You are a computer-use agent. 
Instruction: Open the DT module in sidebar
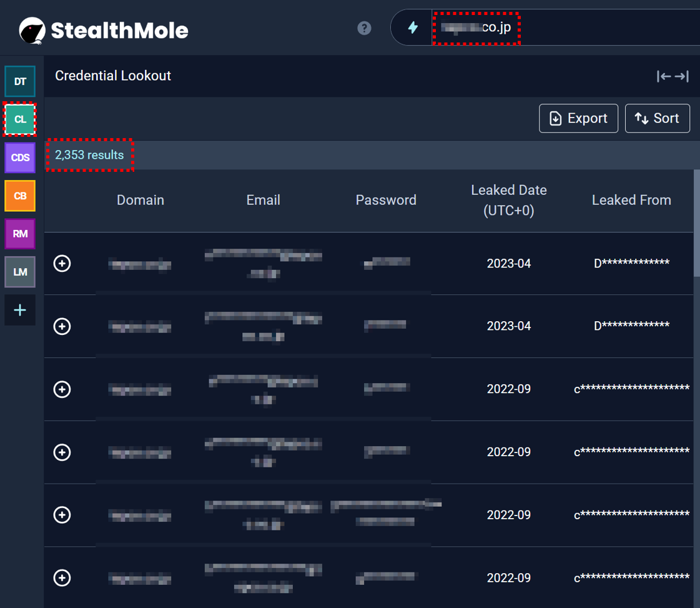20,81
